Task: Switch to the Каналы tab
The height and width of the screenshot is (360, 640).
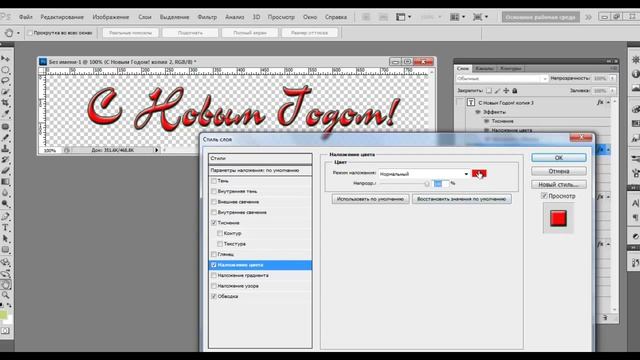Action: point(484,69)
